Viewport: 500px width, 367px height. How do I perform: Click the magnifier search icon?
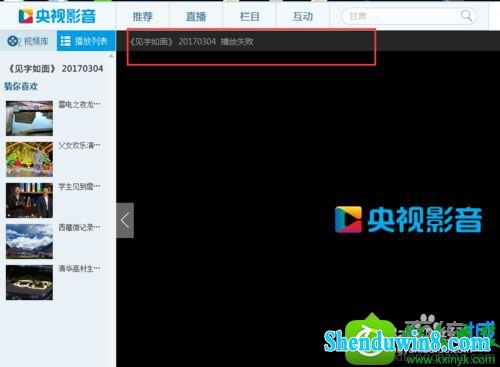[x=466, y=16]
